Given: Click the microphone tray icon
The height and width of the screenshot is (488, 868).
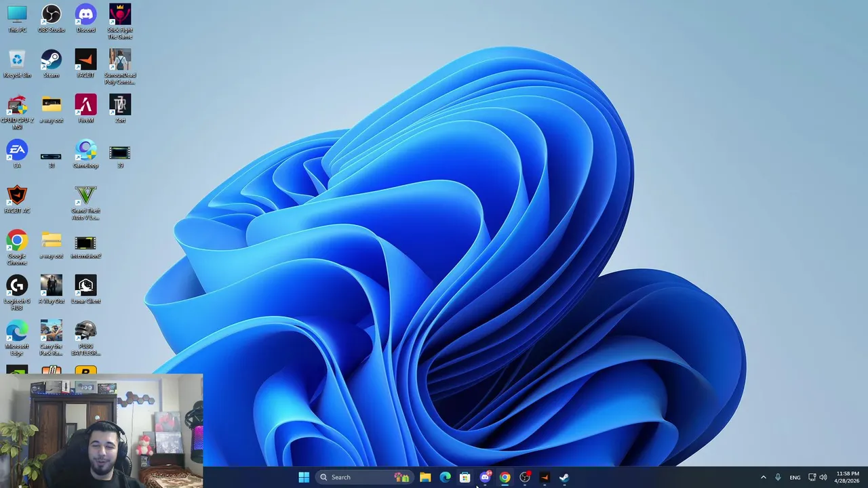Looking at the screenshot, I should pos(778,477).
